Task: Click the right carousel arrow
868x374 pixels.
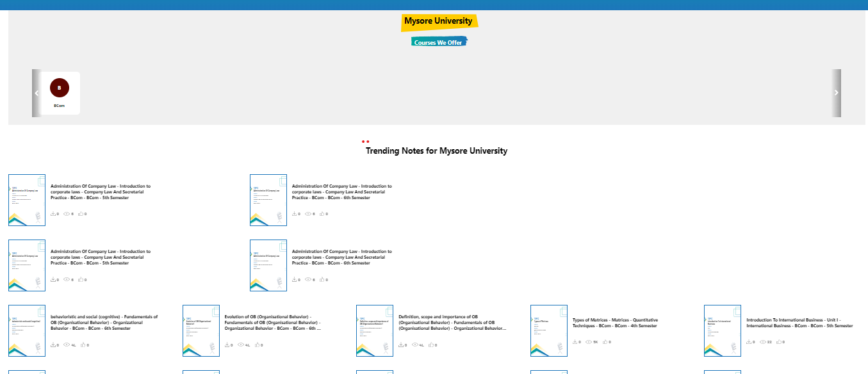Action: 836,92
